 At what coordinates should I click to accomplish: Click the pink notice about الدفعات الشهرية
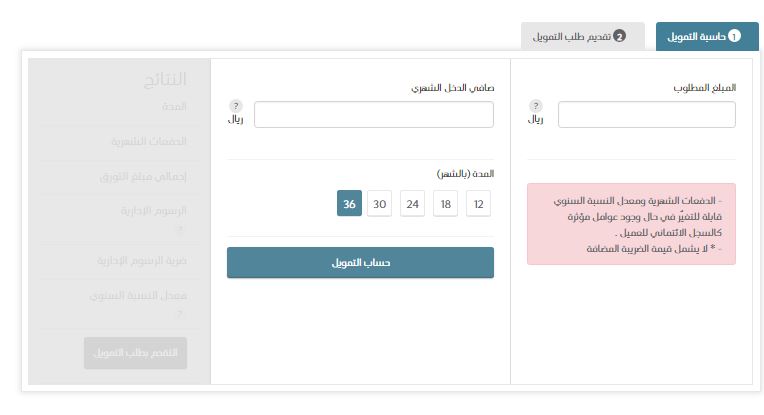(631, 224)
